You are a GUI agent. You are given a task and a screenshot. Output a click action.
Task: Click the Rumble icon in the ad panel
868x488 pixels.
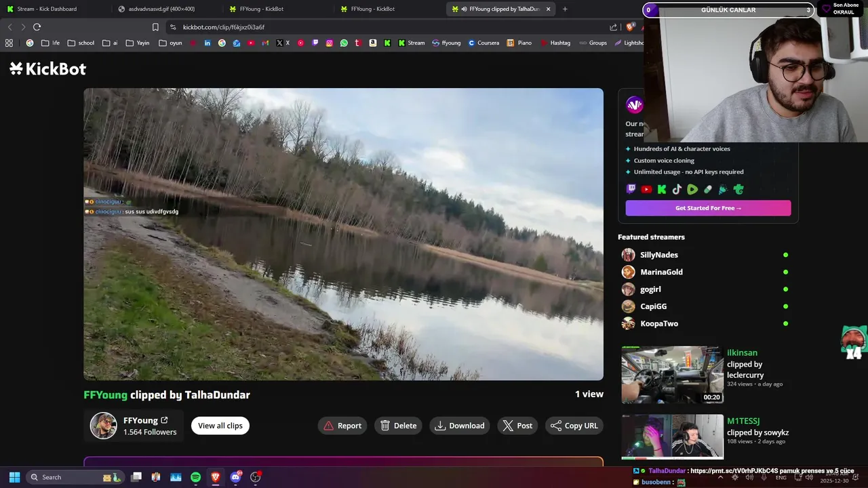(x=692, y=190)
